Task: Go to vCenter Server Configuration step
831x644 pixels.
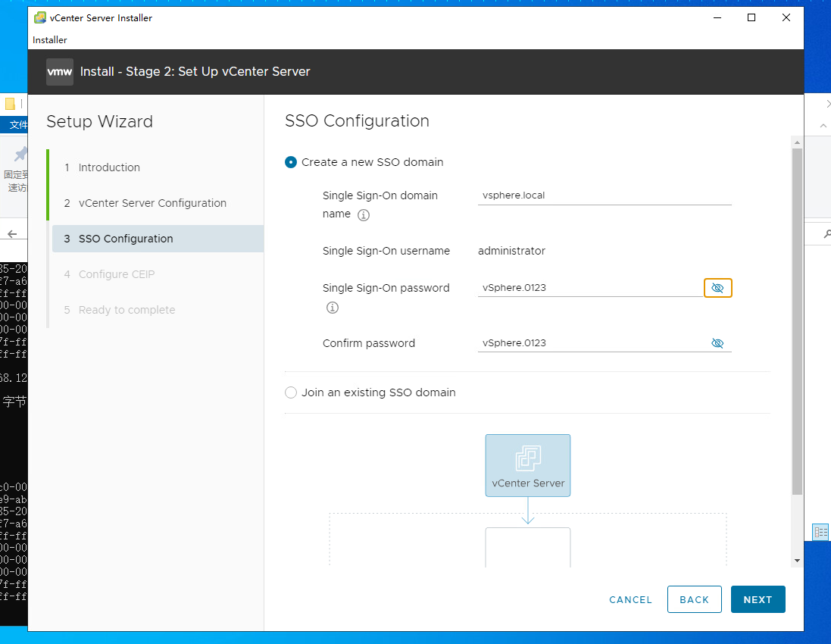Action: tap(152, 203)
